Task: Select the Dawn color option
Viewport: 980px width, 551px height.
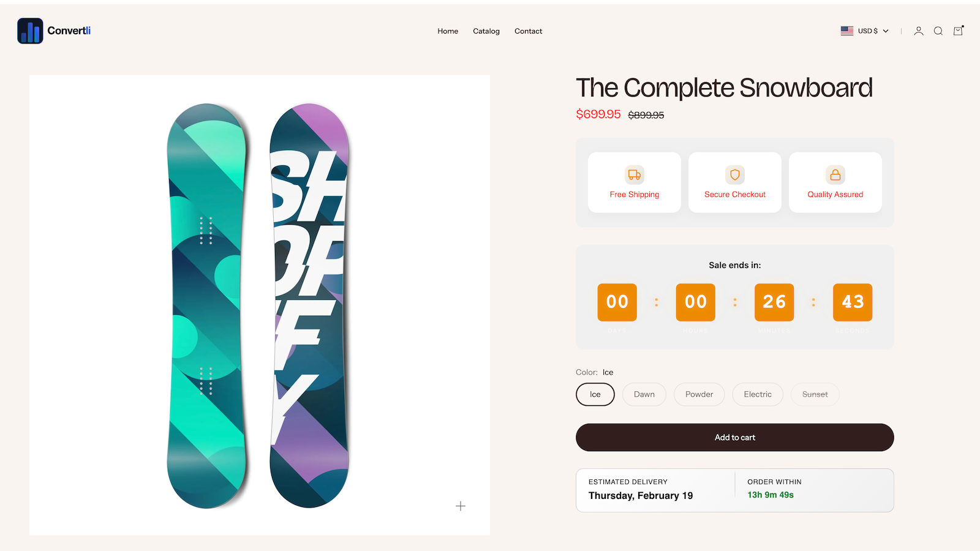Action: pos(644,394)
